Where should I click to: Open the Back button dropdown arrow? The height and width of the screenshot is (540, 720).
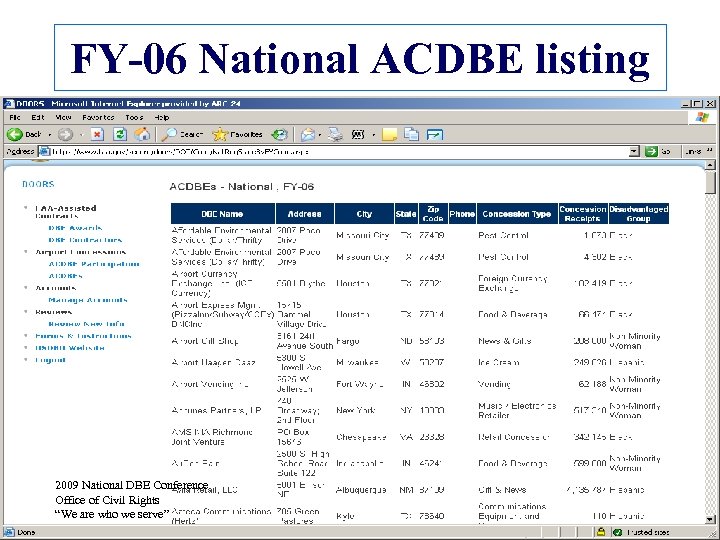point(50,135)
